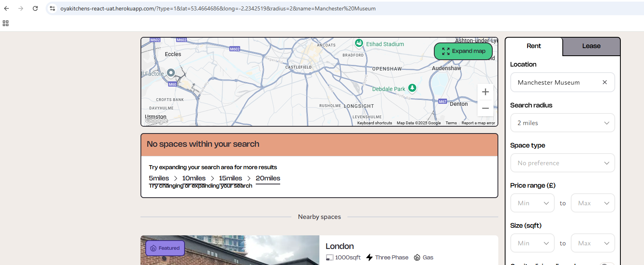Reload the page in the browser
Viewport: 644px width, 265px height.
coord(35,8)
